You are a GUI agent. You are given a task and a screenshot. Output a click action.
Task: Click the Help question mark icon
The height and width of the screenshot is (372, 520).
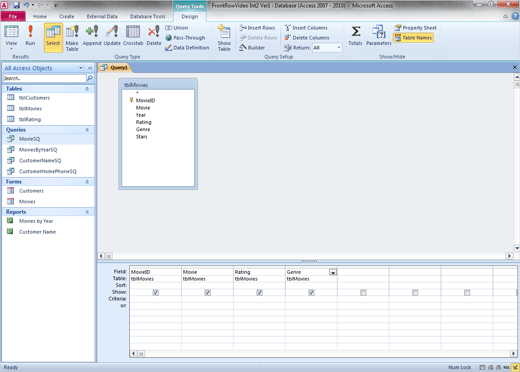coord(515,16)
